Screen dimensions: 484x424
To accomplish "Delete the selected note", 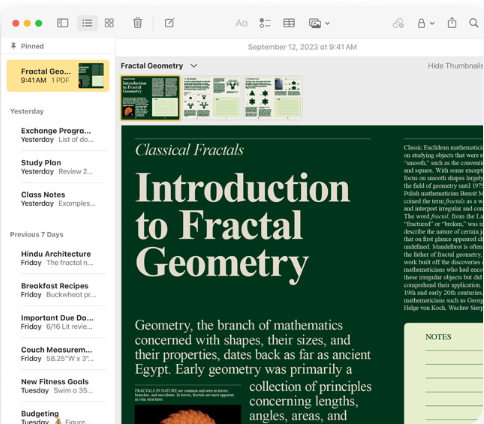I will [137, 23].
